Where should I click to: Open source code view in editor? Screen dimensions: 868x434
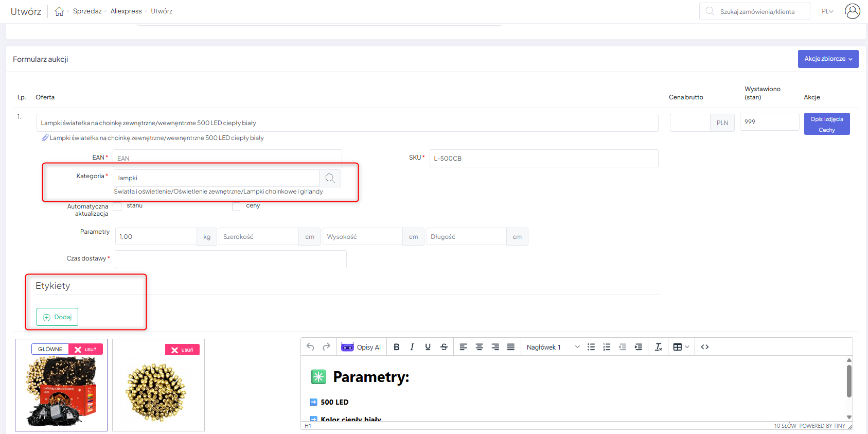(704, 347)
